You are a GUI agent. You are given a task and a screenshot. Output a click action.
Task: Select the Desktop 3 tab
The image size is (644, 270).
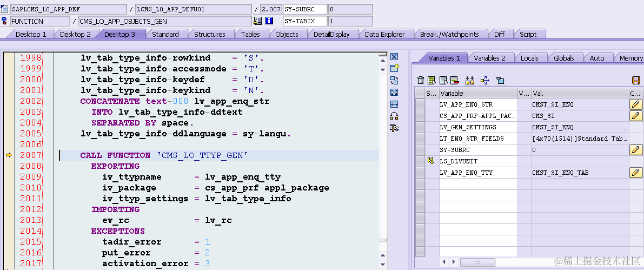tap(119, 35)
